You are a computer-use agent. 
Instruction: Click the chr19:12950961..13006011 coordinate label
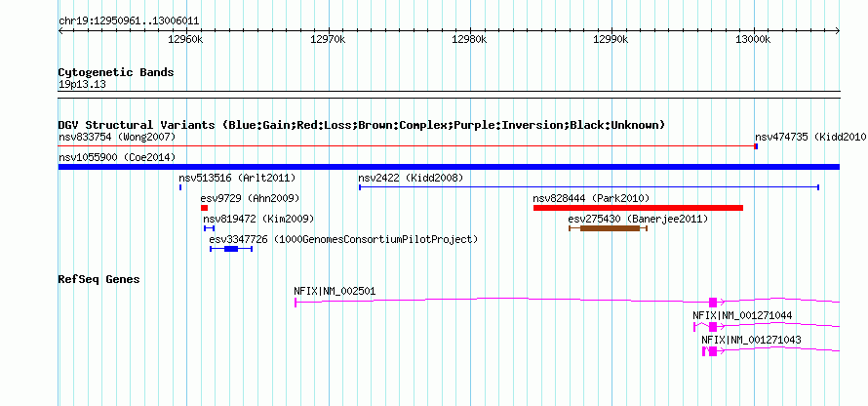129,21
